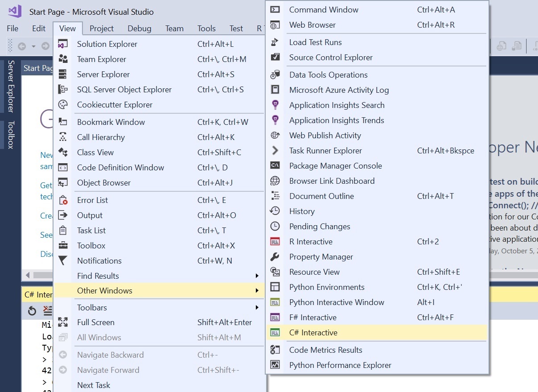Click the Visual Studio logo in title bar
The height and width of the screenshot is (392, 538).
point(15,12)
